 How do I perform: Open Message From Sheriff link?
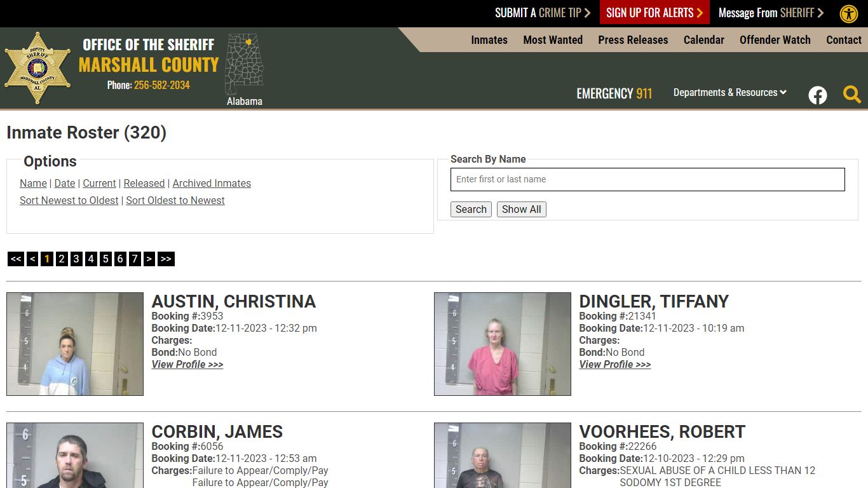pyautogui.click(x=771, y=13)
